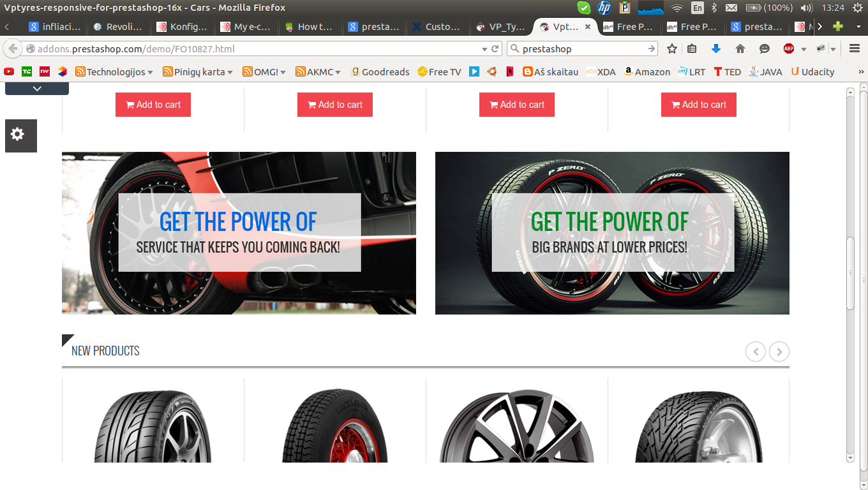Submit the search with the arrow icon
This screenshot has width=868, height=490.
pyautogui.click(x=652, y=48)
